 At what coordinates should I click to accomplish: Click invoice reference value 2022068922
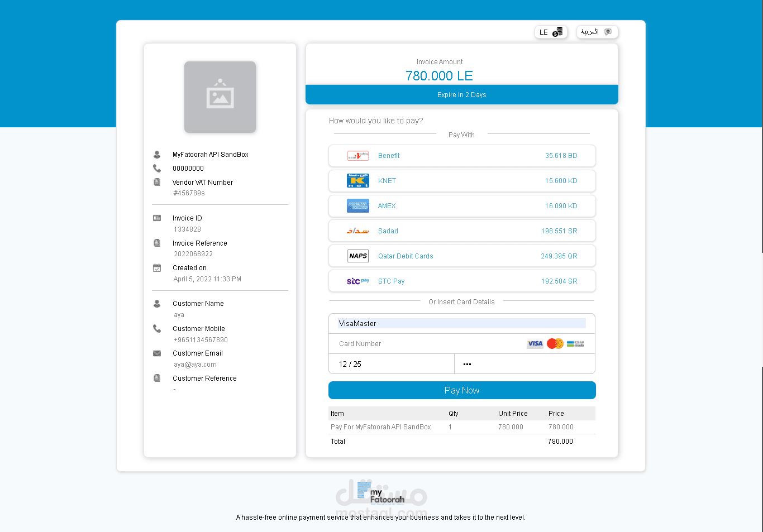pyautogui.click(x=193, y=254)
